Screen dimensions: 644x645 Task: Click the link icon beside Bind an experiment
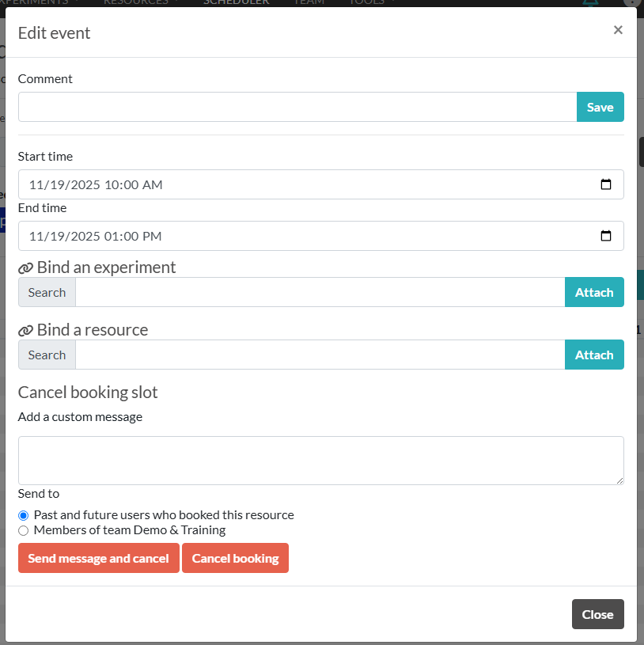(25, 268)
